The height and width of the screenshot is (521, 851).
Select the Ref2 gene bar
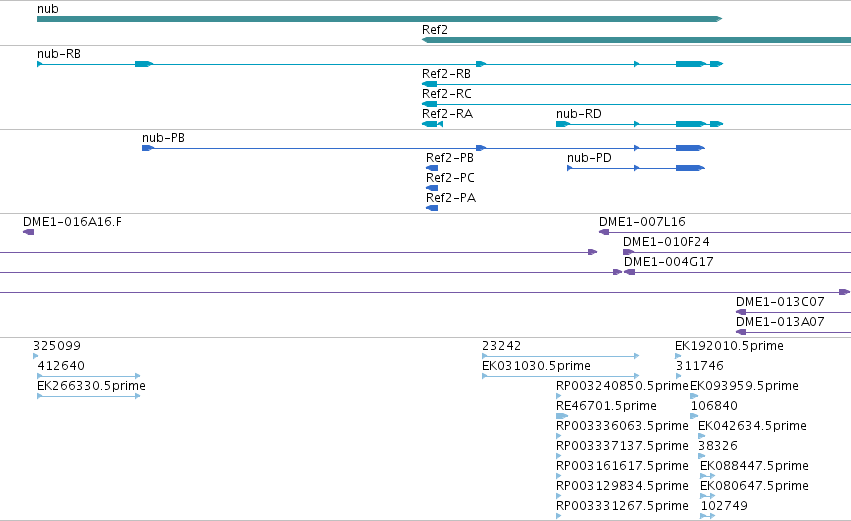pos(636,40)
